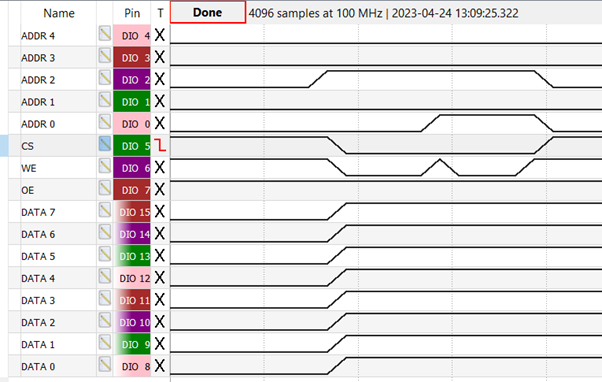Click the edit pencil icon for DATA 4

pyautogui.click(x=104, y=276)
